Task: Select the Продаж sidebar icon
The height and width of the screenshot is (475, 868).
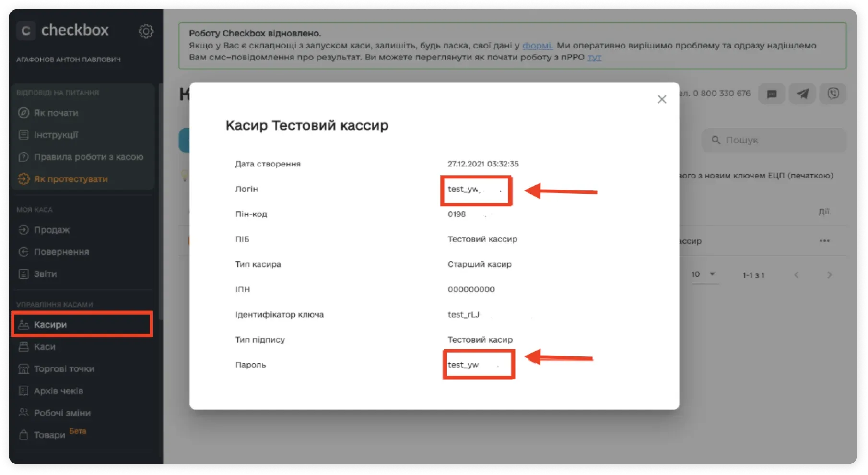Action: 23,230
